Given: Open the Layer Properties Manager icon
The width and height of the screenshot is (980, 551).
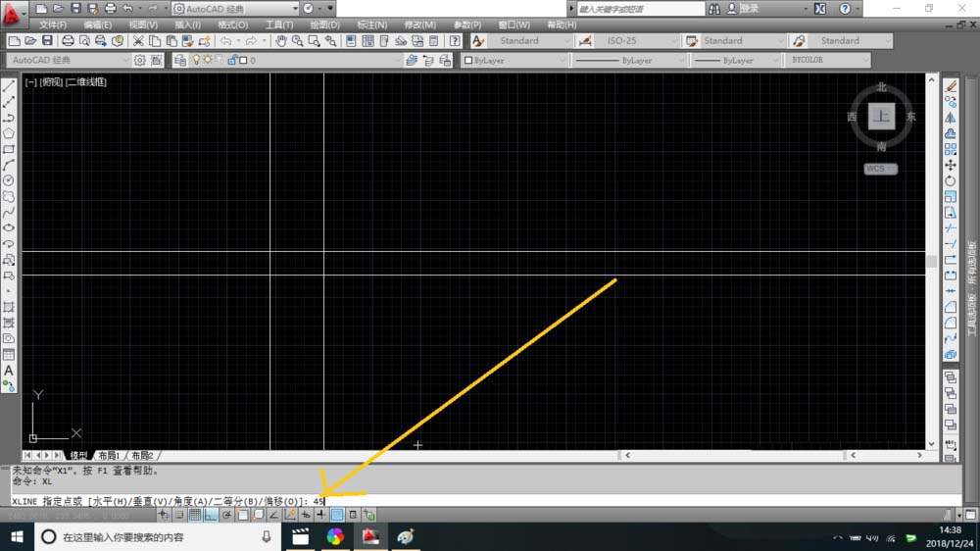Looking at the screenshot, I should point(180,60).
